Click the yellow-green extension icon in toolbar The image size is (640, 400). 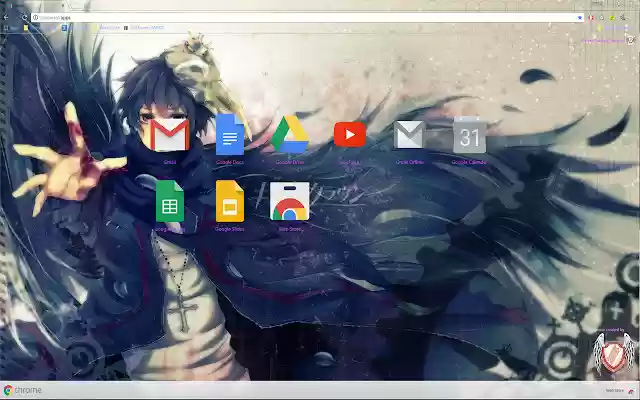pyautogui.click(x=612, y=18)
